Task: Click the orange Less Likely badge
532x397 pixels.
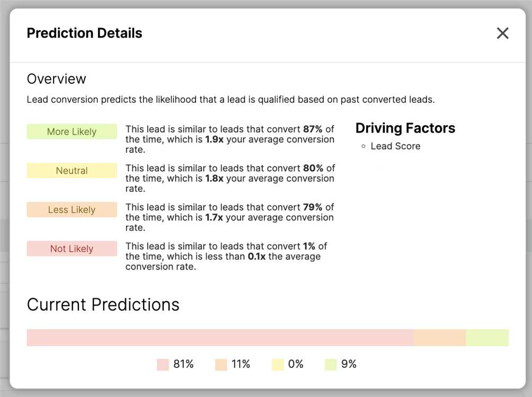Action: pyautogui.click(x=72, y=210)
